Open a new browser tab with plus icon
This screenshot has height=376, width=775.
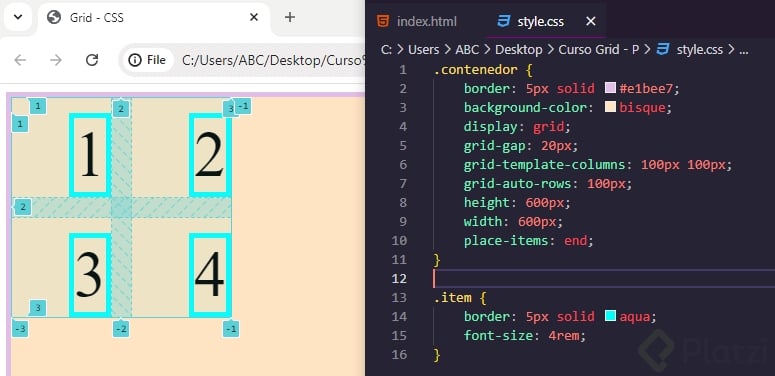click(x=290, y=17)
